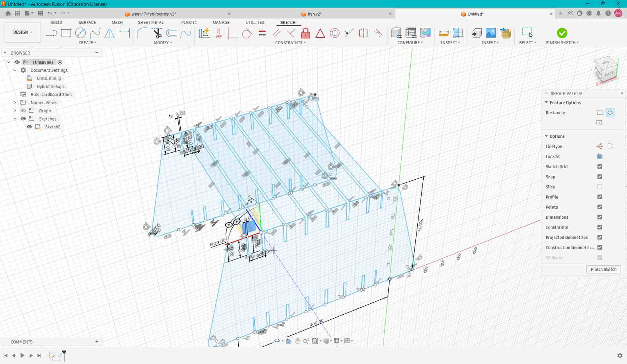Click the timeline Play button
This screenshot has height=364, width=627.
(22, 355)
